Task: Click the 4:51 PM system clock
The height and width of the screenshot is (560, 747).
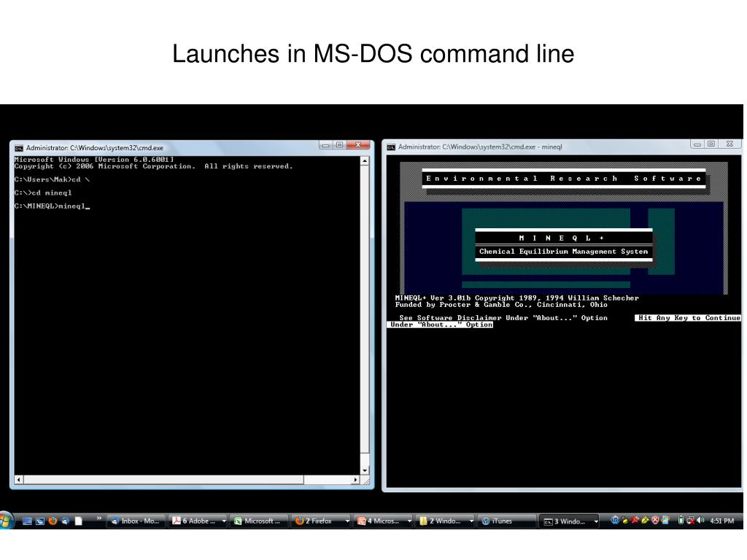Action: 721,521
